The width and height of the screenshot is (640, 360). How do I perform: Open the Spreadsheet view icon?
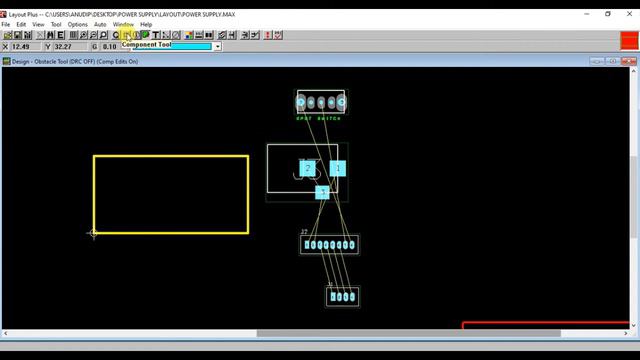tap(73, 36)
